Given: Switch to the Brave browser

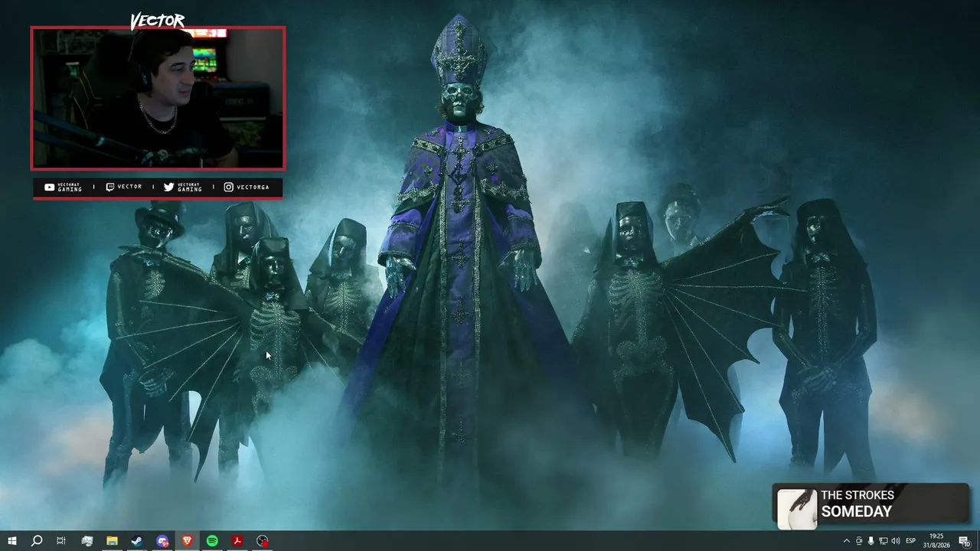Looking at the screenshot, I should click(x=188, y=541).
